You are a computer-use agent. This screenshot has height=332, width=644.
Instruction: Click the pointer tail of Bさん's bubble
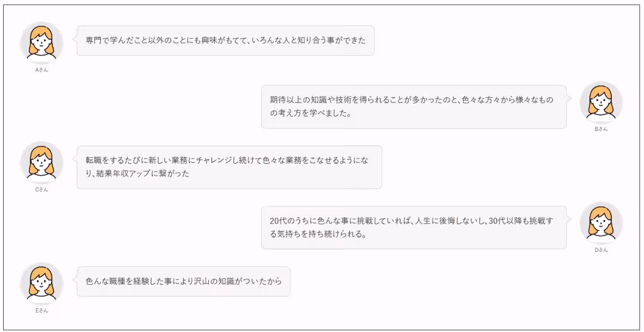(x=569, y=99)
